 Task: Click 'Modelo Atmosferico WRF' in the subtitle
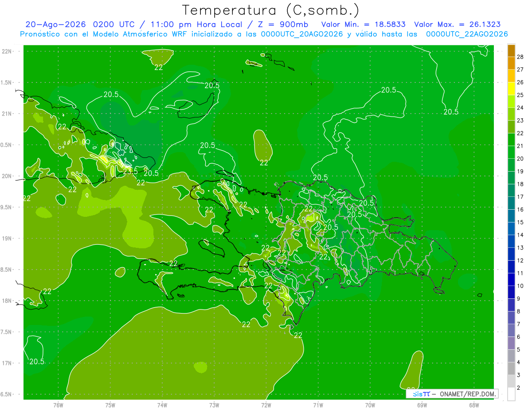[142, 34]
